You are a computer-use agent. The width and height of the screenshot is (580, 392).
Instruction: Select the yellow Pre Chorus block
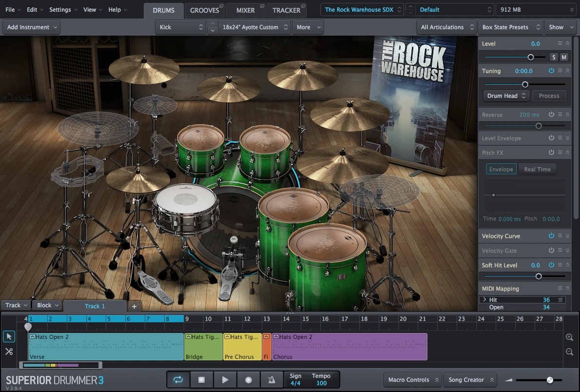[242, 347]
